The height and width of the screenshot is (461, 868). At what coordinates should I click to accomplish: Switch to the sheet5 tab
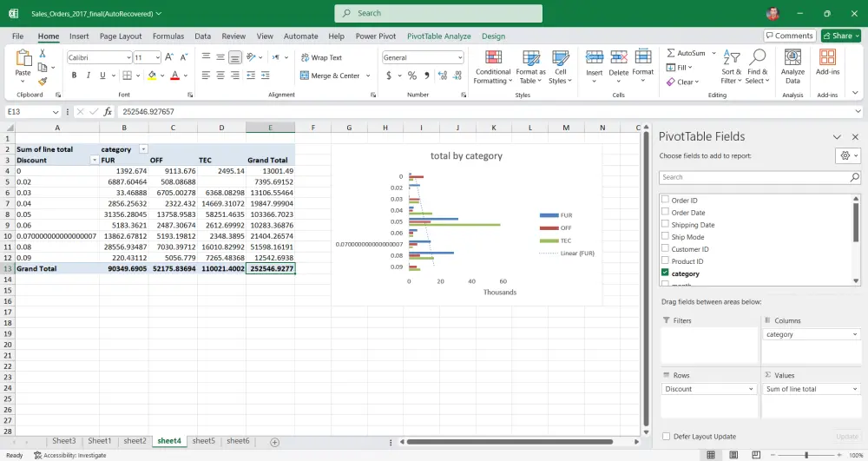coord(203,440)
